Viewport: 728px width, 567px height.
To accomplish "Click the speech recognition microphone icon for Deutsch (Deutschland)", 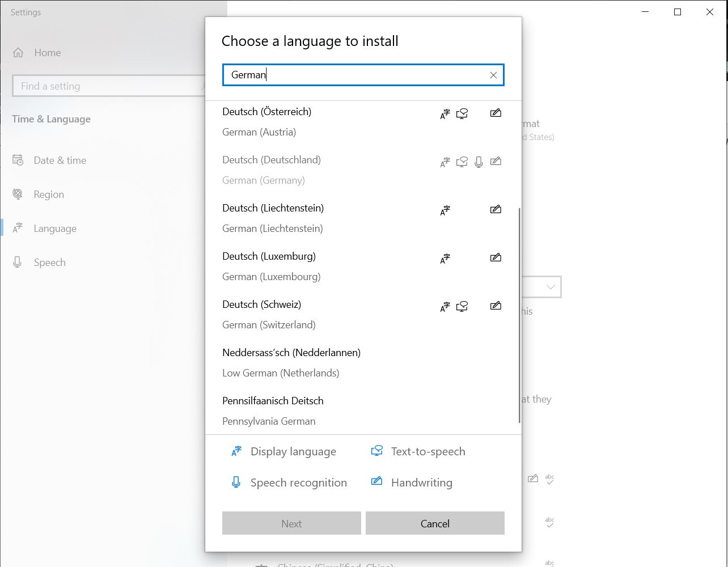I will pyautogui.click(x=479, y=162).
